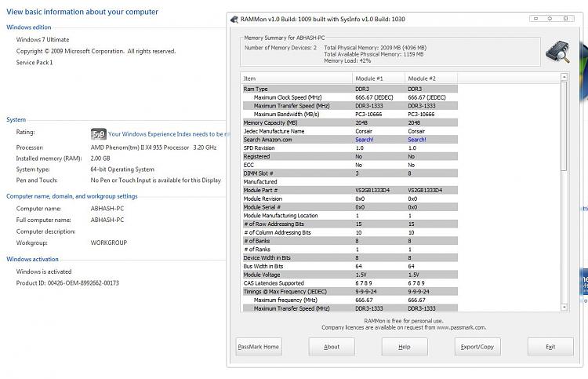Image resolution: width=588 pixels, height=379 pixels.
Task: Click the AMD Phenom II X4 955 processor text
Action: 154,148
